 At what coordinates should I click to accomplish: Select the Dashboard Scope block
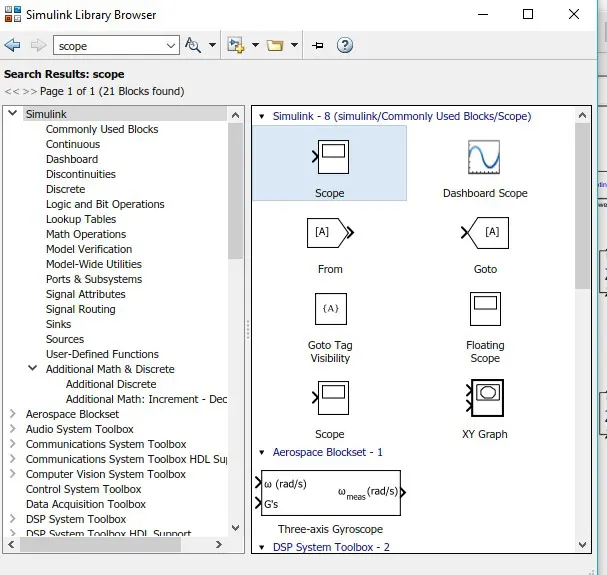coord(485,158)
